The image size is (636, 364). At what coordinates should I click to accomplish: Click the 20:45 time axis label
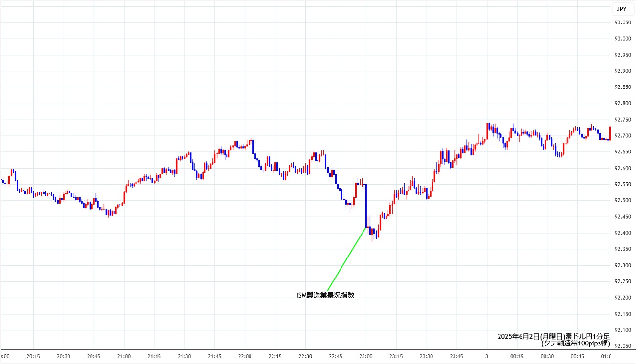pos(94,356)
